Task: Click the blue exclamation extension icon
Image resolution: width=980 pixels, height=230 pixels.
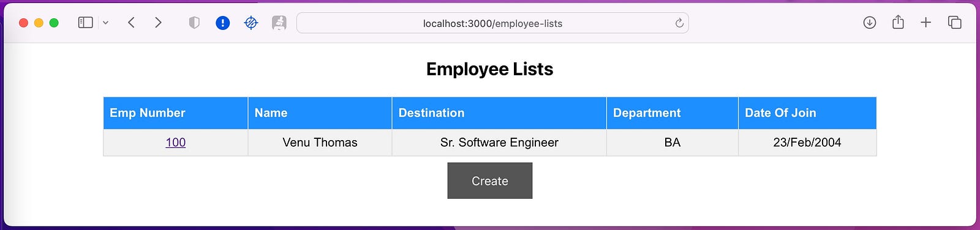Action: (223, 23)
